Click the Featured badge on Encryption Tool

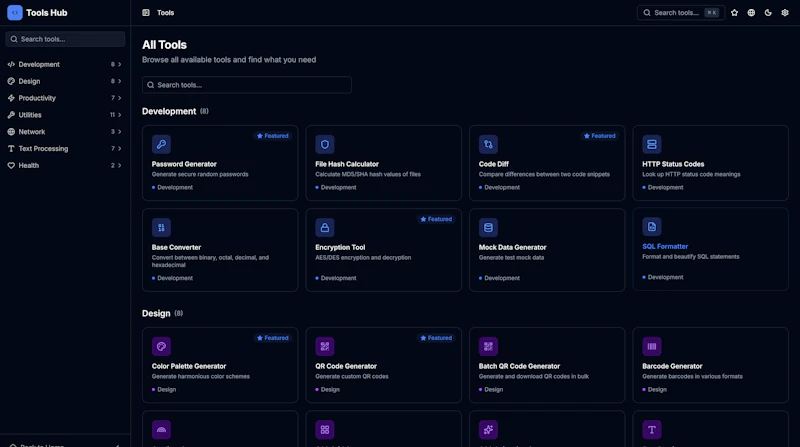(x=436, y=219)
